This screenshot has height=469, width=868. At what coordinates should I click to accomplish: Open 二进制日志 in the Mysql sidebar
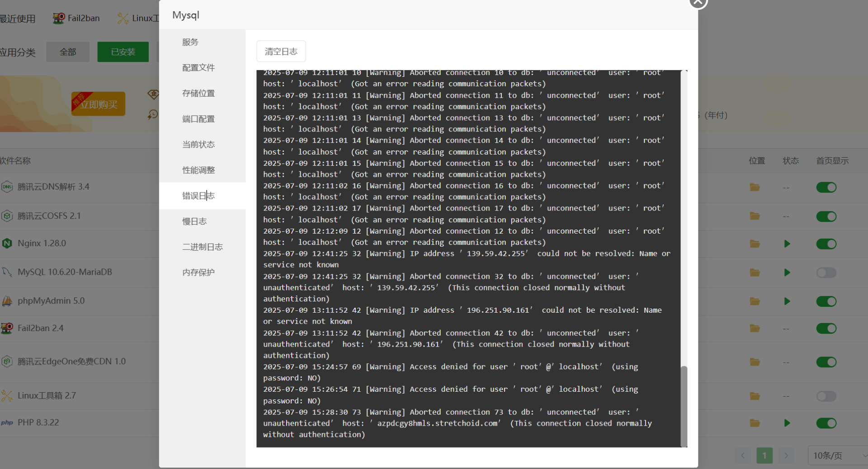coord(202,247)
